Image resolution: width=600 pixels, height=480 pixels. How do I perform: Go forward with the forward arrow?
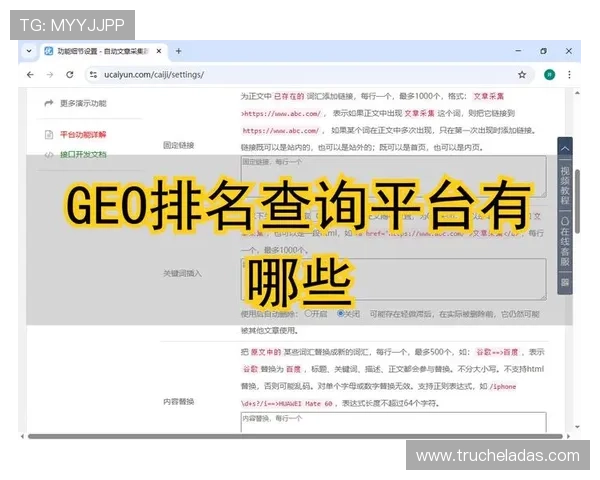(50, 75)
